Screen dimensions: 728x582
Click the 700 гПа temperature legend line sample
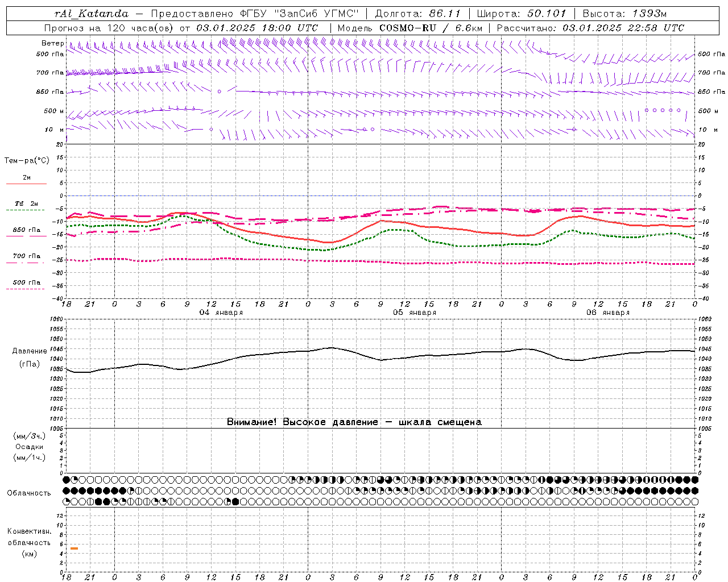click(26, 262)
